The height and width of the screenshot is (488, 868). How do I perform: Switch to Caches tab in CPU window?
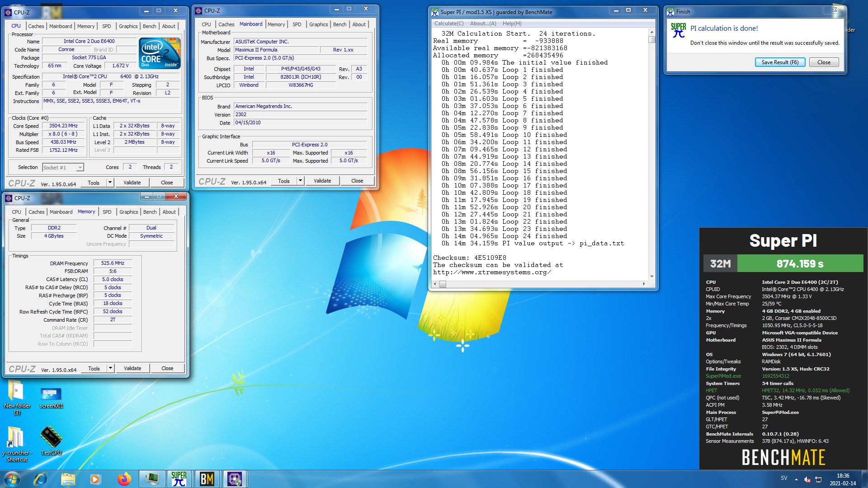tap(36, 26)
